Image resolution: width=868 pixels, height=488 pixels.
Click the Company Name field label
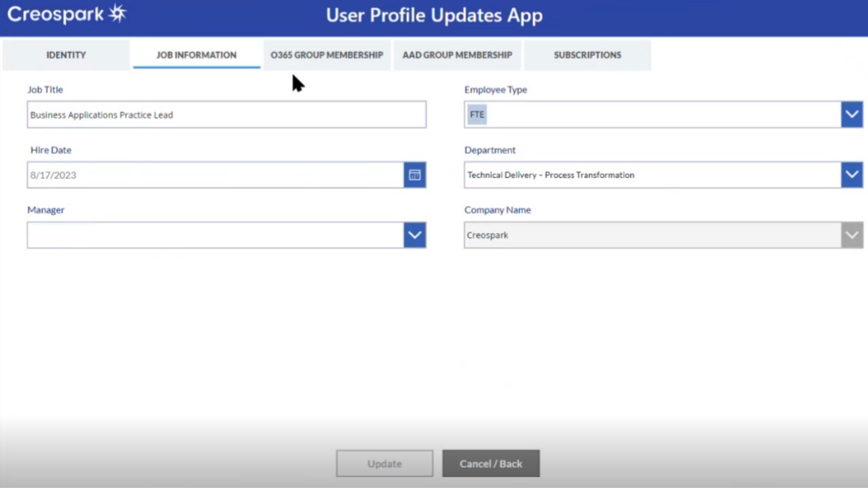498,209
